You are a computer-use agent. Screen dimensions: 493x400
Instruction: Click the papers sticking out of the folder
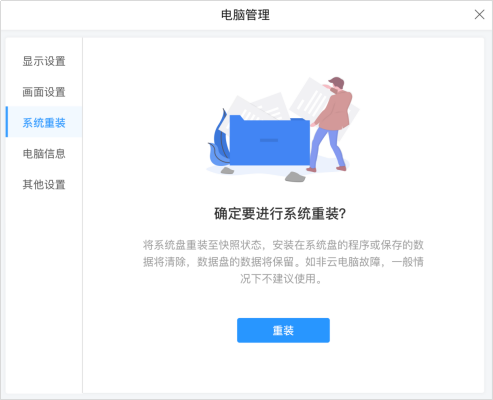pyautogui.click(x=260, y=107)
